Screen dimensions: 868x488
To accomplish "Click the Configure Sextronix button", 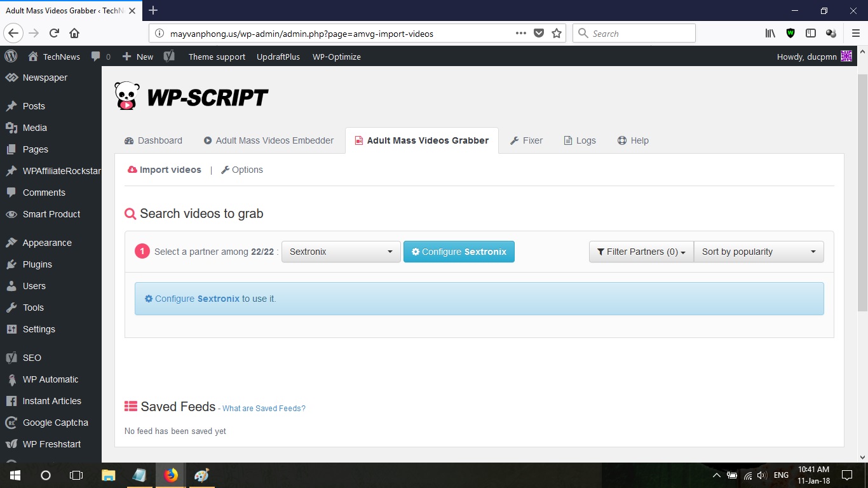I will (x=459, y=252).
